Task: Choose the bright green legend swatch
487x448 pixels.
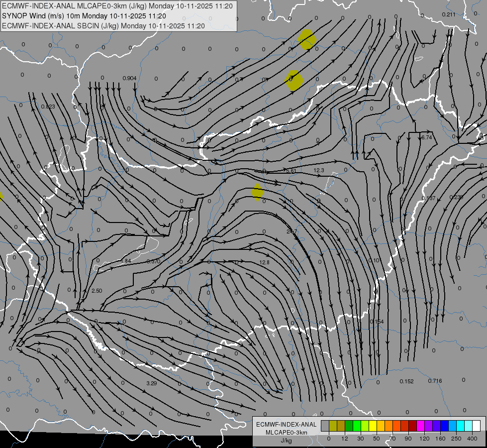Action: pos(357,426)
